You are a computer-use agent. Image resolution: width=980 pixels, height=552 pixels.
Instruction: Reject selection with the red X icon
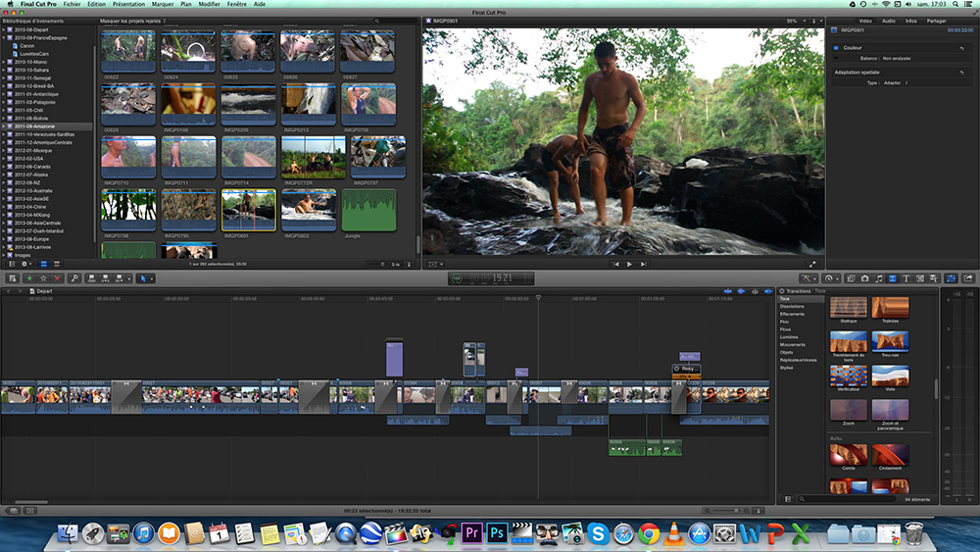tap(57, 278)
